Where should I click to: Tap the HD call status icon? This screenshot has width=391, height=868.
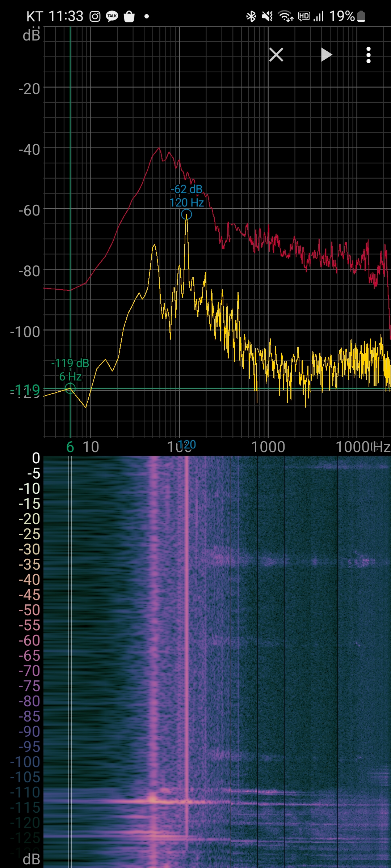click(x=304, y=16)
